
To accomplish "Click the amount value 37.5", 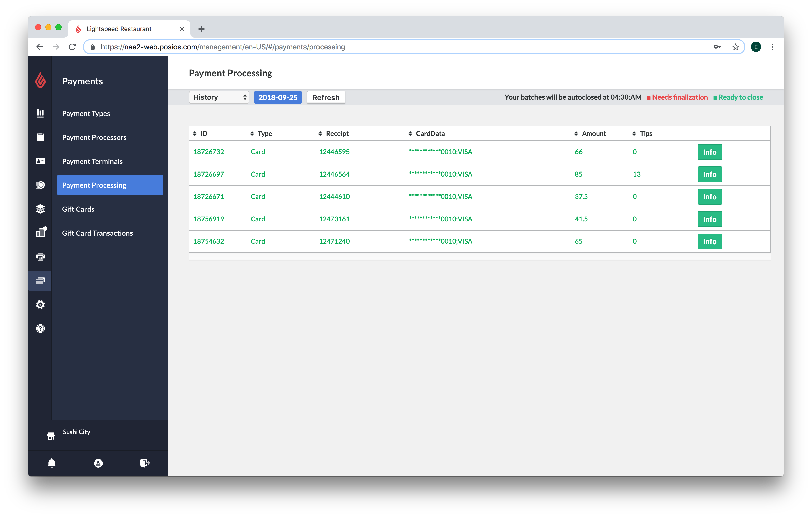I will [x=581, y=197].
